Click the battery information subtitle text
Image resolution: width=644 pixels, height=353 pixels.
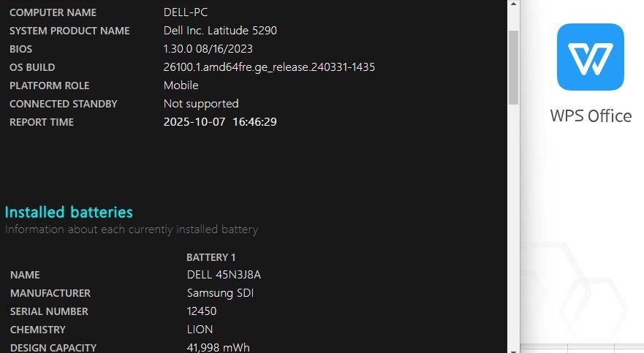(x=132, y=229)
